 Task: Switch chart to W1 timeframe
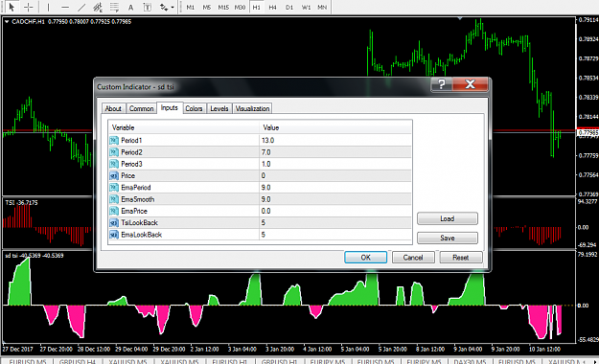click(x=306, y=7)
